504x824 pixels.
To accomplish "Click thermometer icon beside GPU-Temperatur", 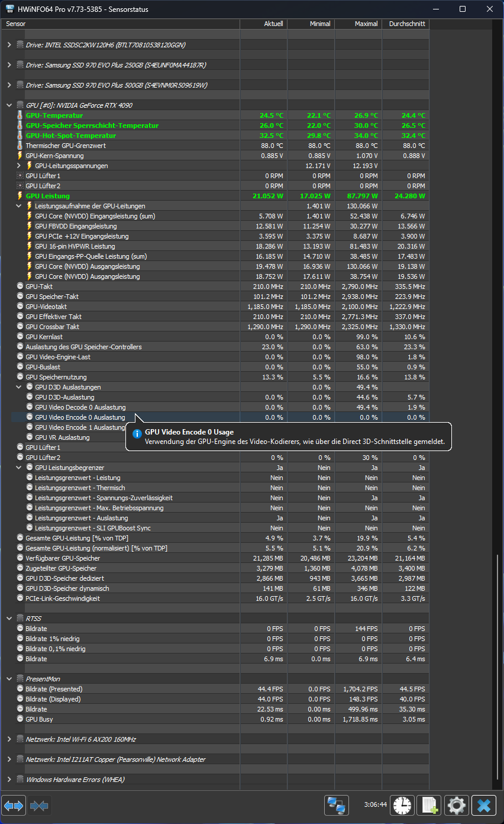I will [20, 115].
